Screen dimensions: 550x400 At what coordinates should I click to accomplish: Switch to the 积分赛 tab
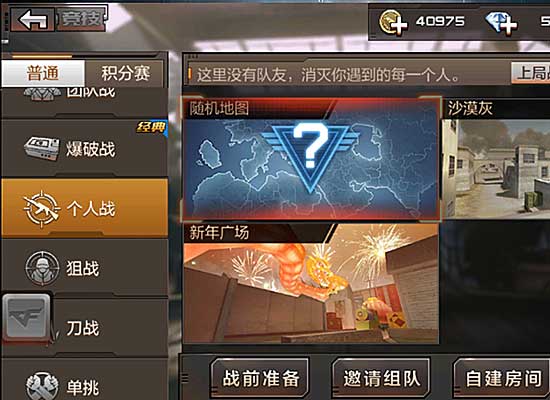coord(125,73)
